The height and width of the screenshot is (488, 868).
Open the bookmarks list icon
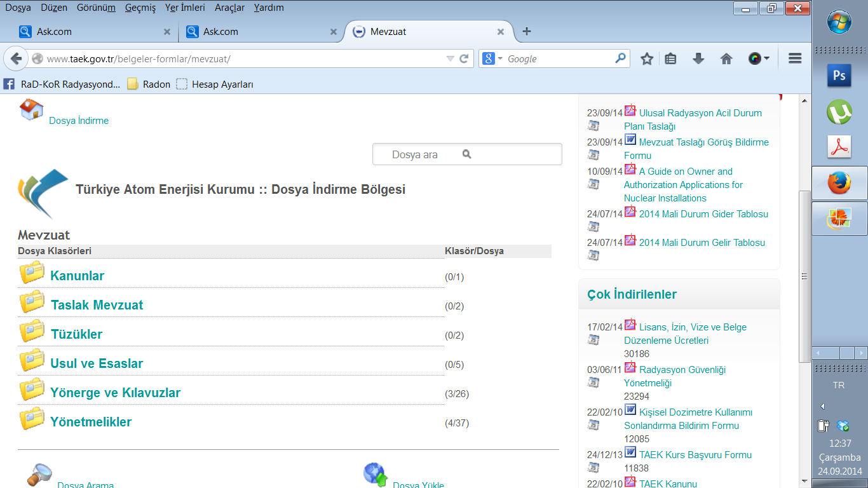click(670, 58)
